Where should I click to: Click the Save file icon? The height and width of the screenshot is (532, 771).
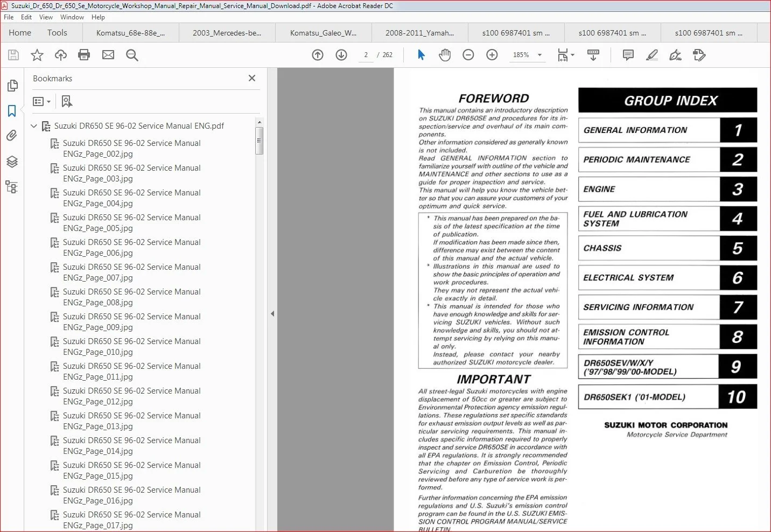(x=13, y=55)
